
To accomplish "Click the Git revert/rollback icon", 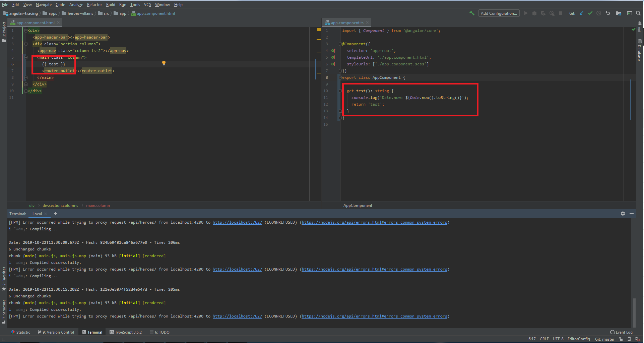I will point(607,13).
